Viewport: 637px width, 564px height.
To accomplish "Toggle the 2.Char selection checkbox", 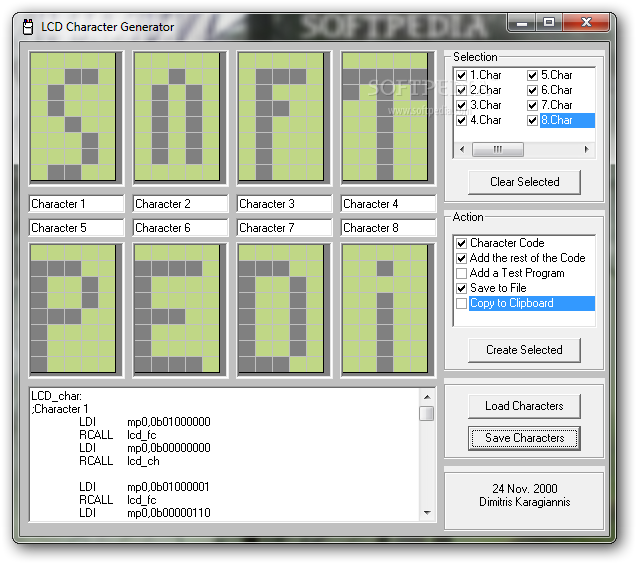I will [461, 90].
